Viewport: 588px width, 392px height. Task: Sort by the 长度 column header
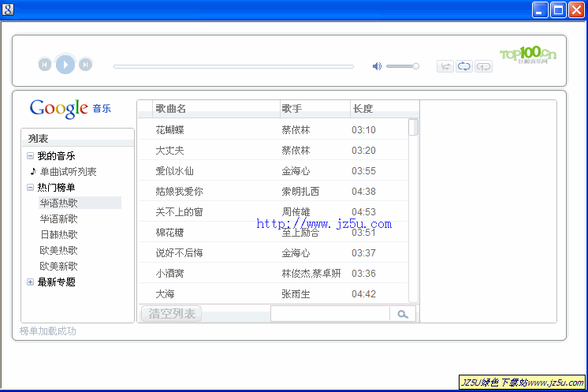385,108
